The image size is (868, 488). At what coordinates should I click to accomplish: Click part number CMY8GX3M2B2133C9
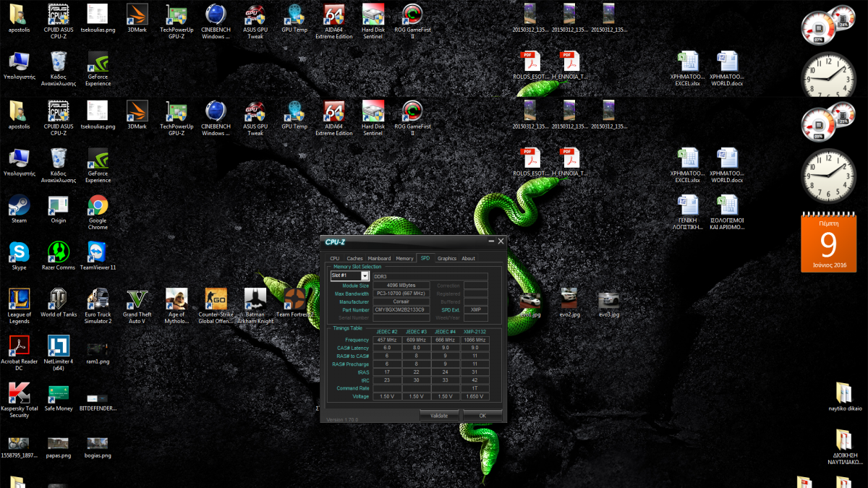(401, 309)
